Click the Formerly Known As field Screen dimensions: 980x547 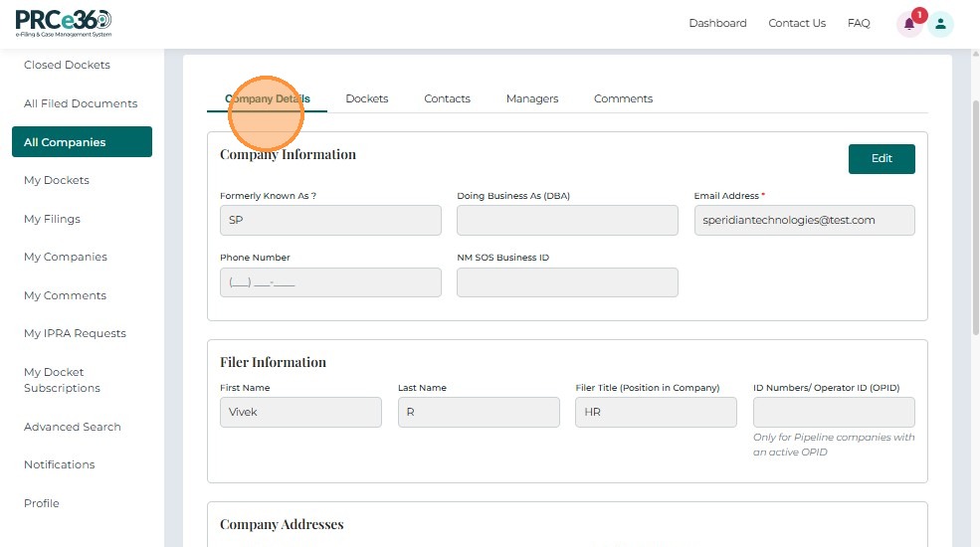coord(330,220)
